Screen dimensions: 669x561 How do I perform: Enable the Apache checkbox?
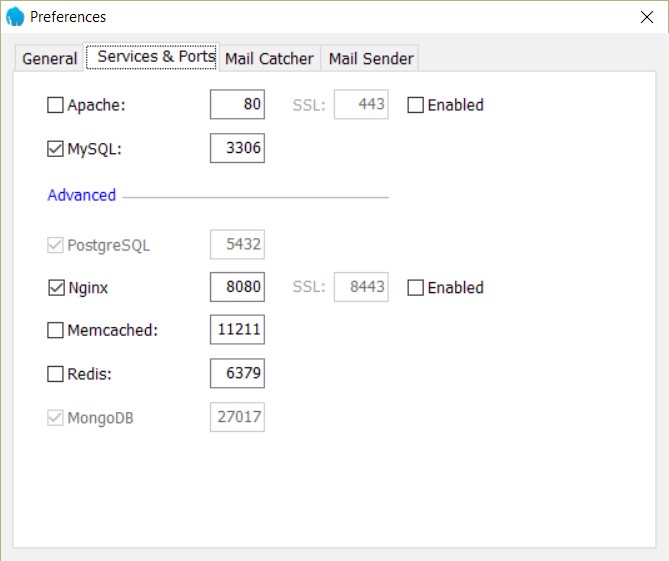(x=56, y=105)
